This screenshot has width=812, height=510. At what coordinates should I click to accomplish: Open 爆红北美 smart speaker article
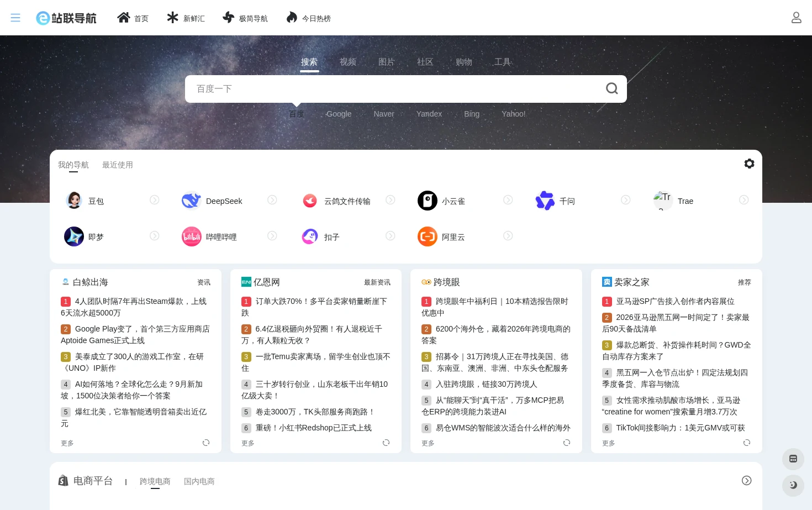[x=134, y=417]
